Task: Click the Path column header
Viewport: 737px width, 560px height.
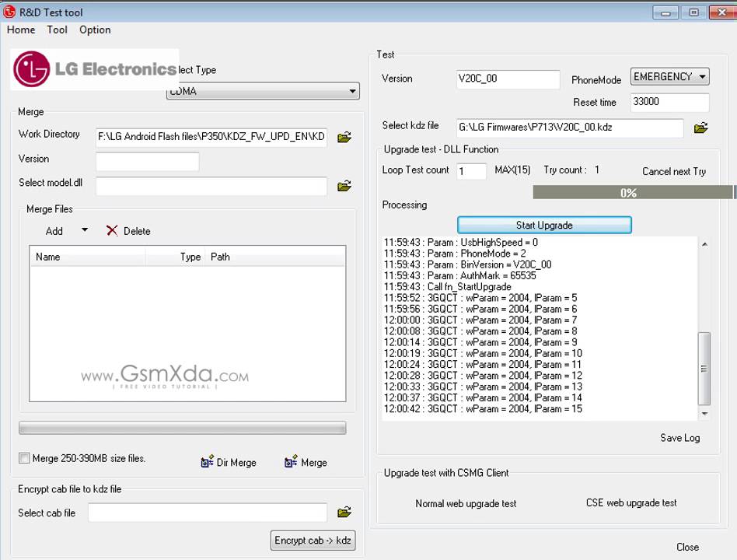Action: pyautogui.click(x=274, y=257)
